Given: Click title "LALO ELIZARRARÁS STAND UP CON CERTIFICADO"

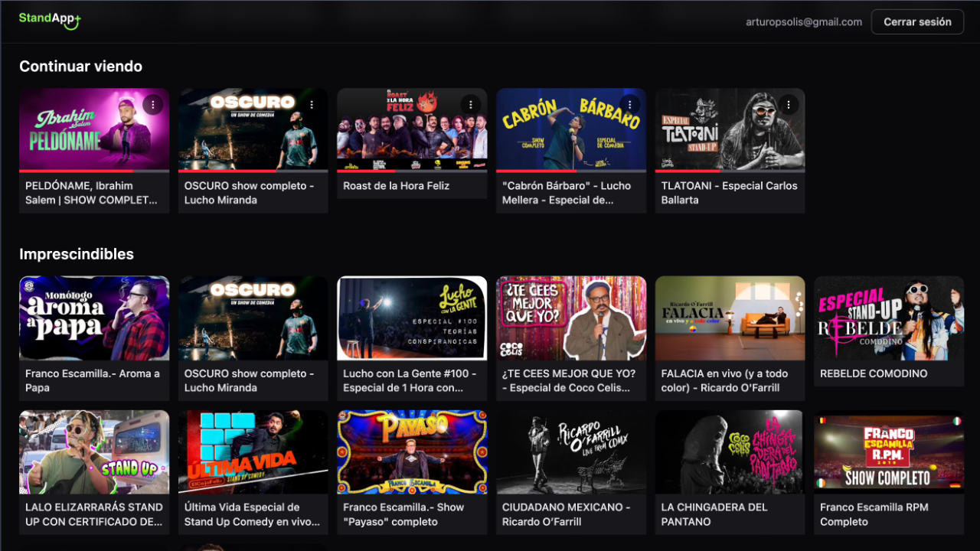Looking at the screenshot, I should point(94,514).
